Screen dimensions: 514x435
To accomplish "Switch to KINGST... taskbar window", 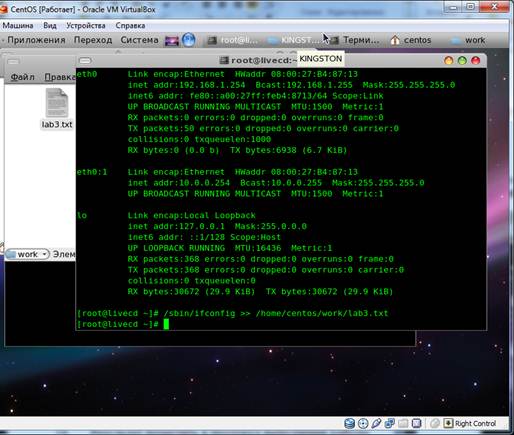I will (293, 40).
